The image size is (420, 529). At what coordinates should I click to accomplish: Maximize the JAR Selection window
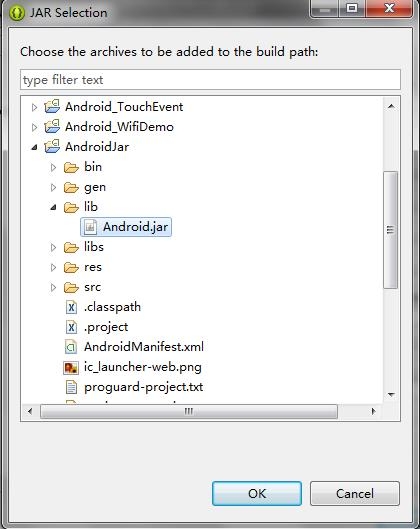pyautogui.click(x=352, y=8)
